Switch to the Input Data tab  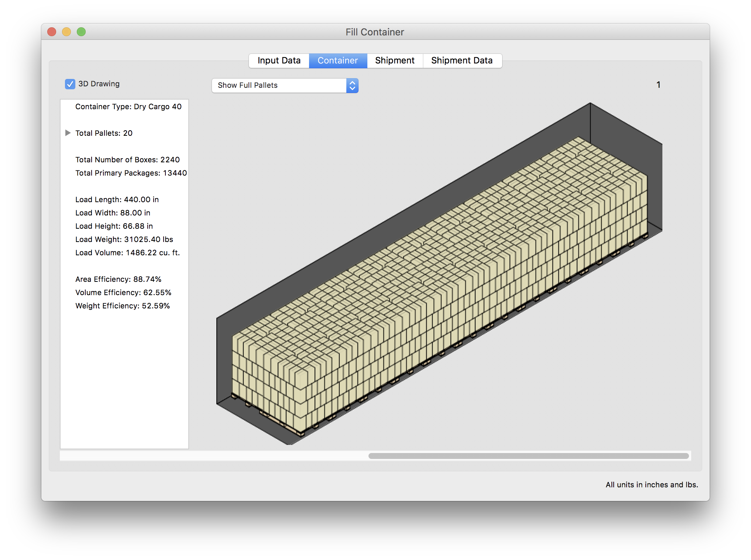[x=279, y=61]
